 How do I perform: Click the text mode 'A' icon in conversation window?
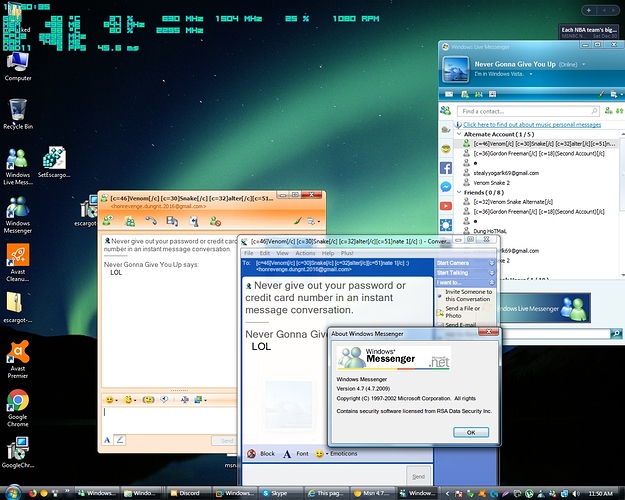tap(107, 440)
